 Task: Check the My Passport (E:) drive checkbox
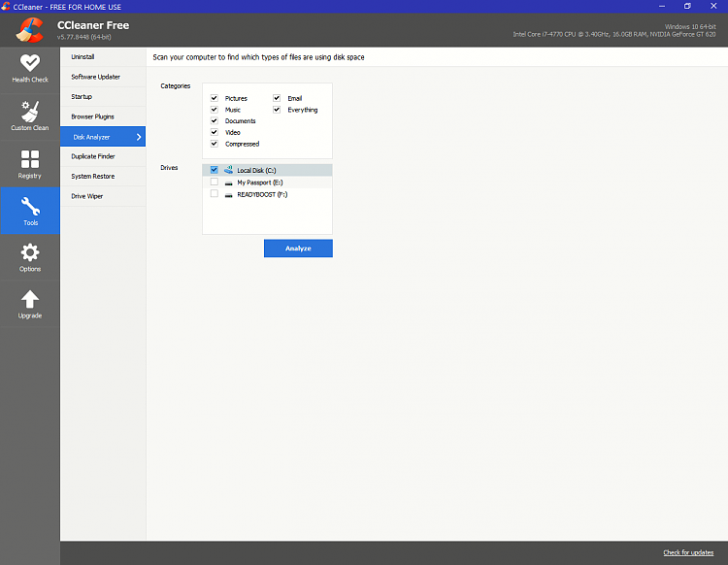coord(215,182)
